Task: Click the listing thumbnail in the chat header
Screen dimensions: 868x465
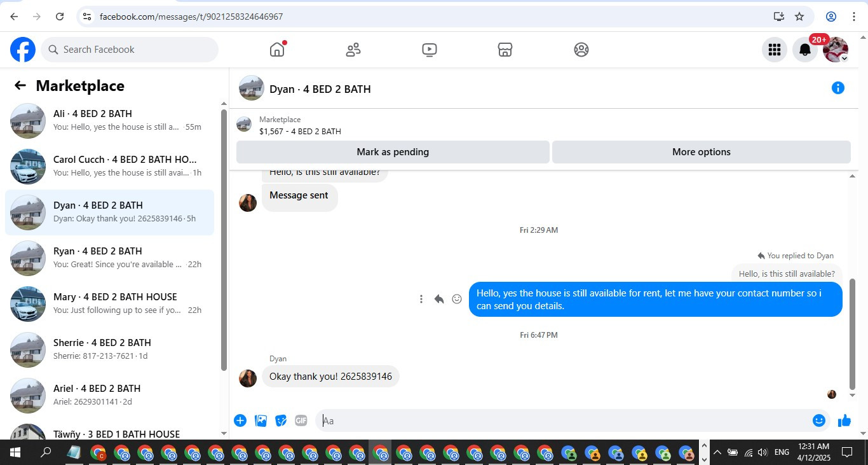Action: [252, 88]
